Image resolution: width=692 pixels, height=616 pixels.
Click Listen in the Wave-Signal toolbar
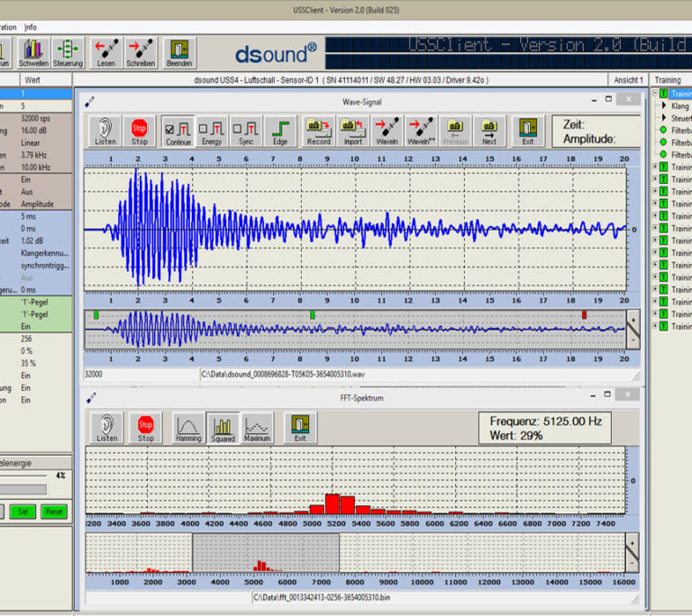pyautogui.click(x=105, y=131)
